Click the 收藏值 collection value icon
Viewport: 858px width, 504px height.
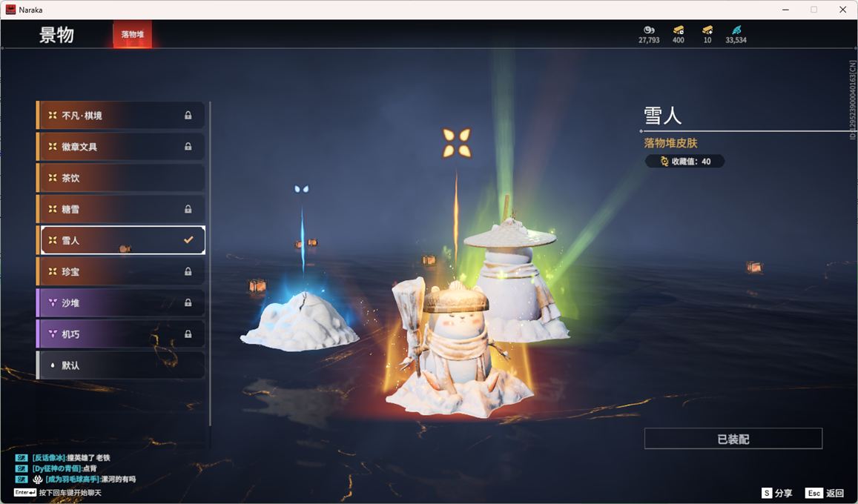(x=664, y=162)
